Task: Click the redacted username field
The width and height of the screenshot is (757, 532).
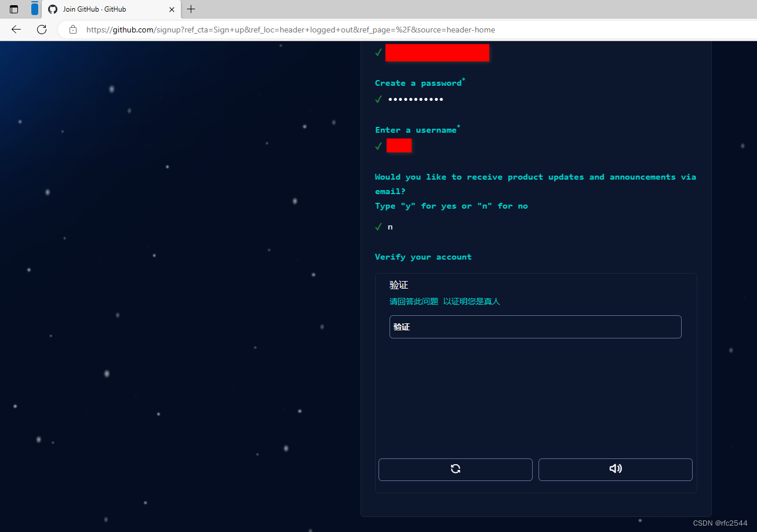Action: coord(399,145)
